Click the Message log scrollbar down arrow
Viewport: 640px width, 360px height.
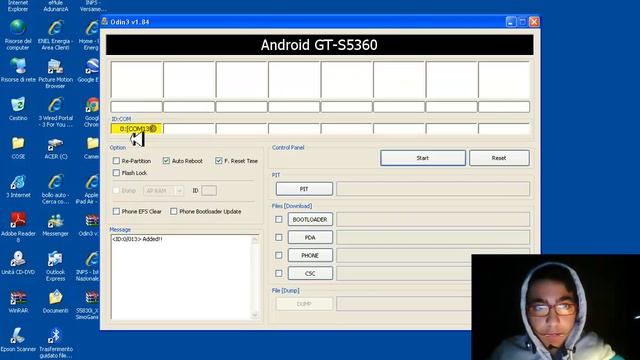[x=255, y=315]
